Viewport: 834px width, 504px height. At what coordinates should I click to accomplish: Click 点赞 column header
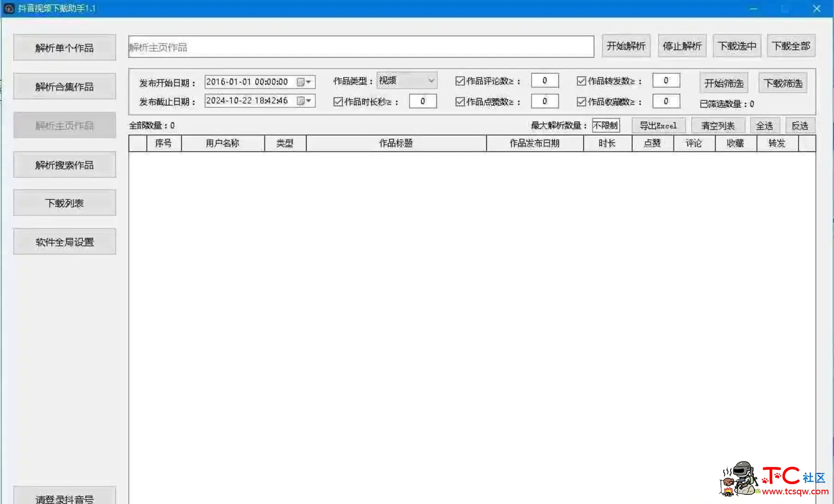pyautogui.click(x=653, y=143)
